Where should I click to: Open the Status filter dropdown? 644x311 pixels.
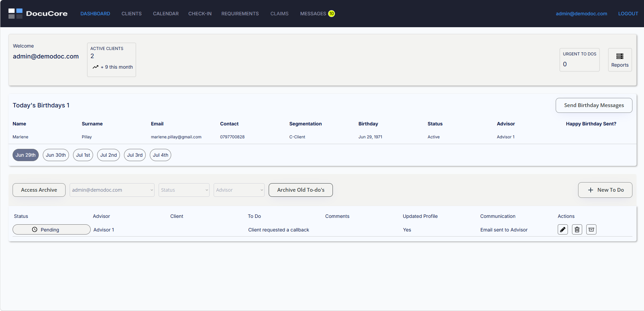coord(184,190)
